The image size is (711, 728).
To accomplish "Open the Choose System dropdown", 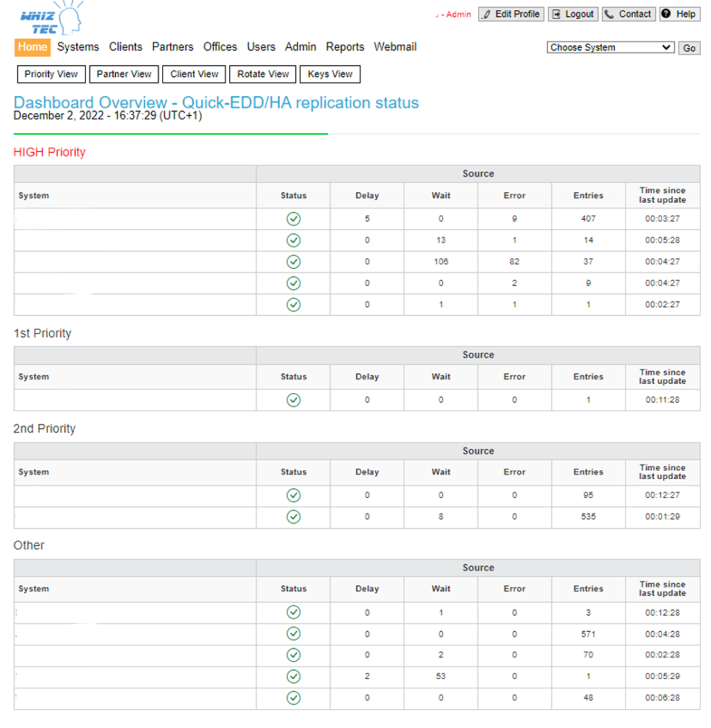I will coord(610,47).
